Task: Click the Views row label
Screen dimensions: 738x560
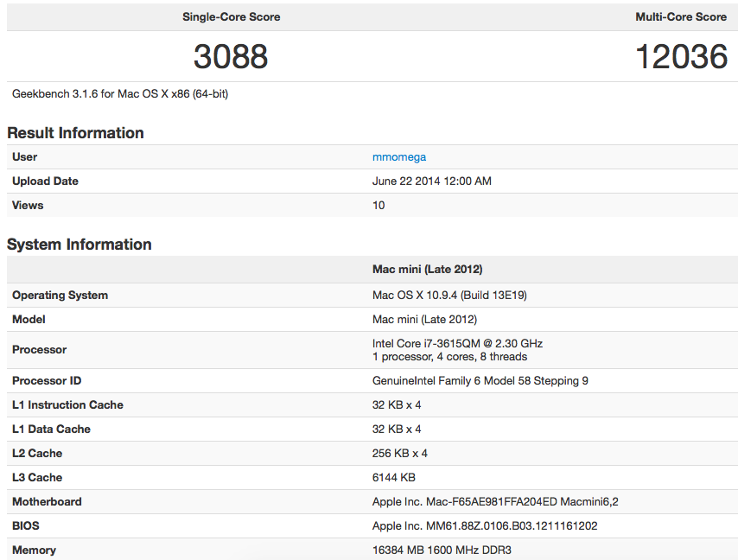Action: [28, 205]
